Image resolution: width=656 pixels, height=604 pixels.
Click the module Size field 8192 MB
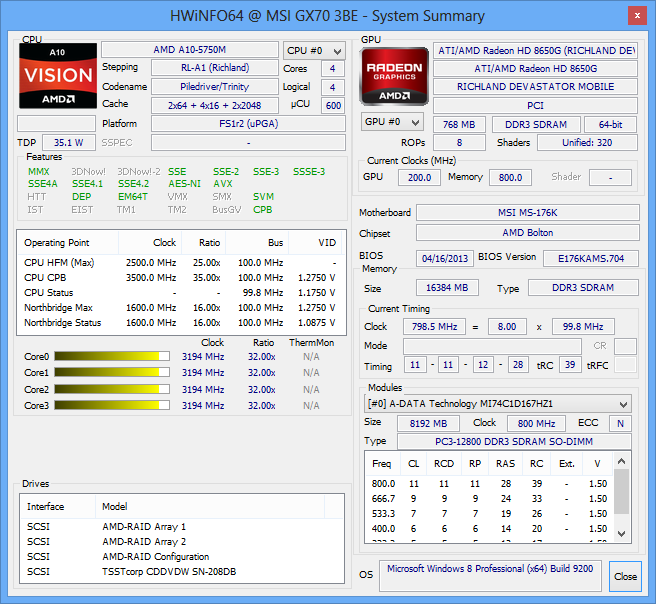(x=428, y=423)
